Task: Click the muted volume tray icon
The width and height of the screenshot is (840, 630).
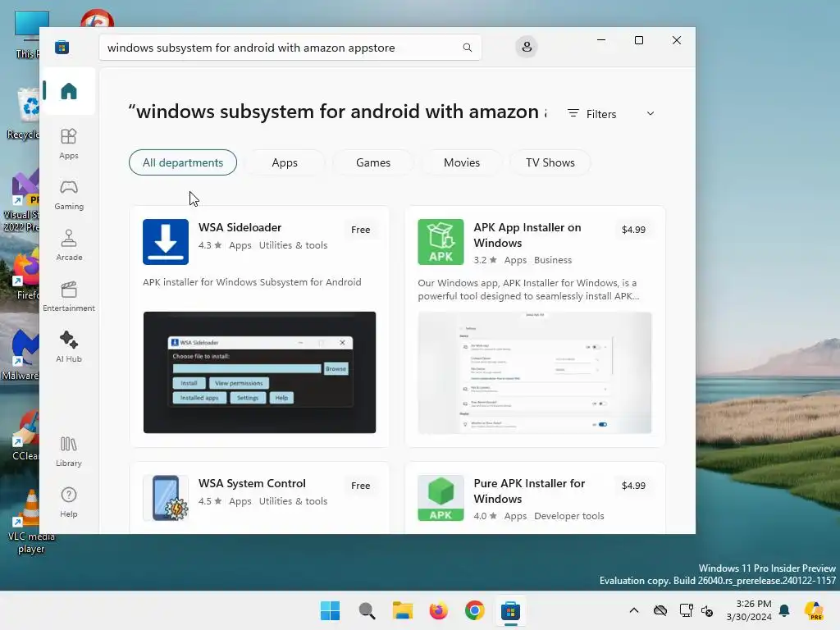Action: (707, 610)
